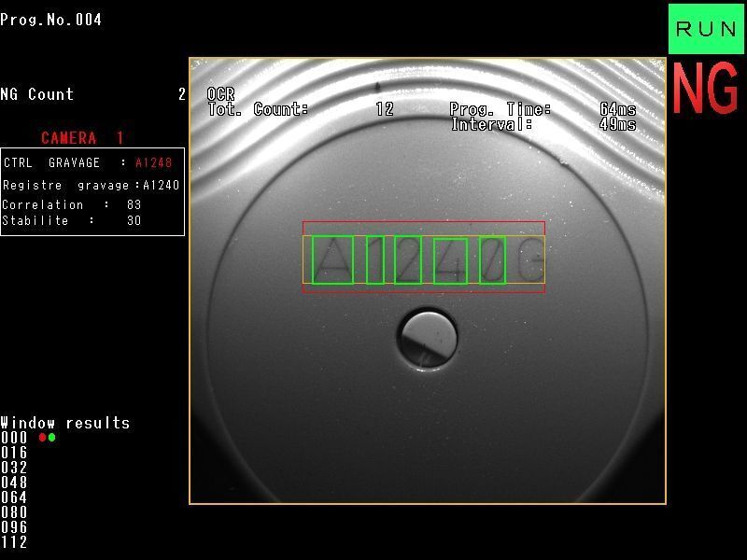Click the CTRL GRAVAGE value A1248
The image size is (747, 560).
(x=153, y=162)
